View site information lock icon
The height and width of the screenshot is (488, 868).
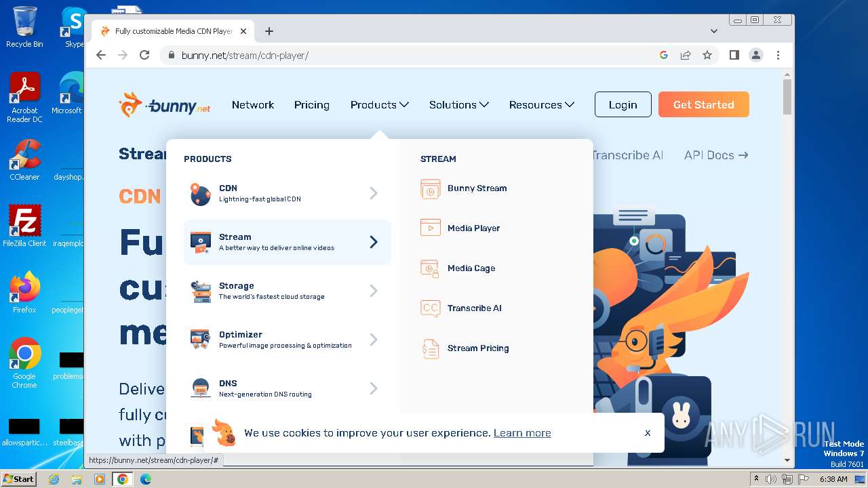171,55
